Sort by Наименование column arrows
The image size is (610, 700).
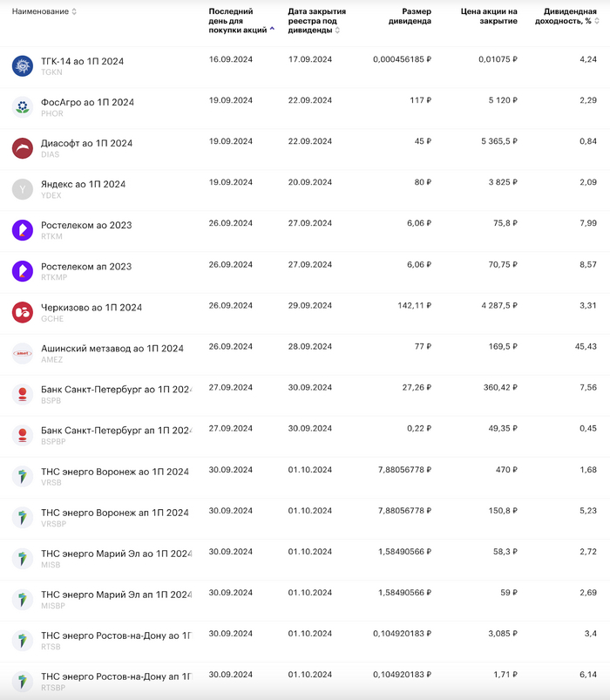point(74,12)
